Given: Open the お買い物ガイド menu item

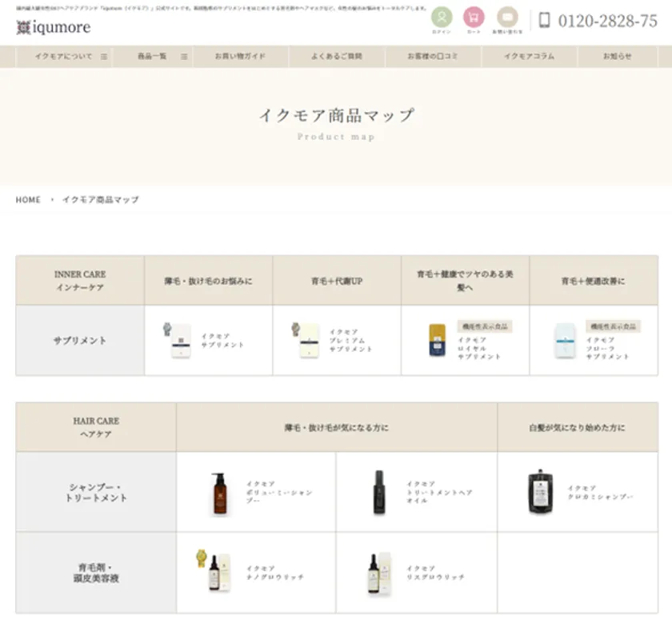Looking at the screenshot, I should click(240, 57).
